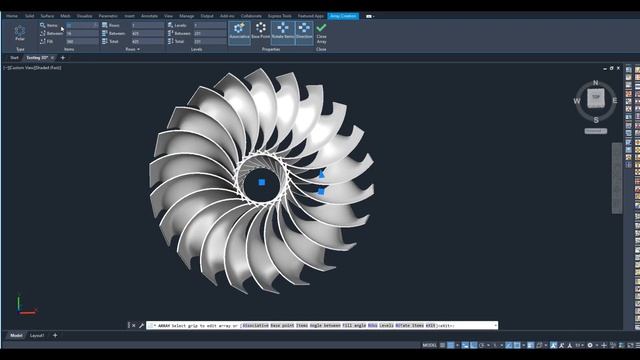Click the Model layout tab

click(16, 336)
